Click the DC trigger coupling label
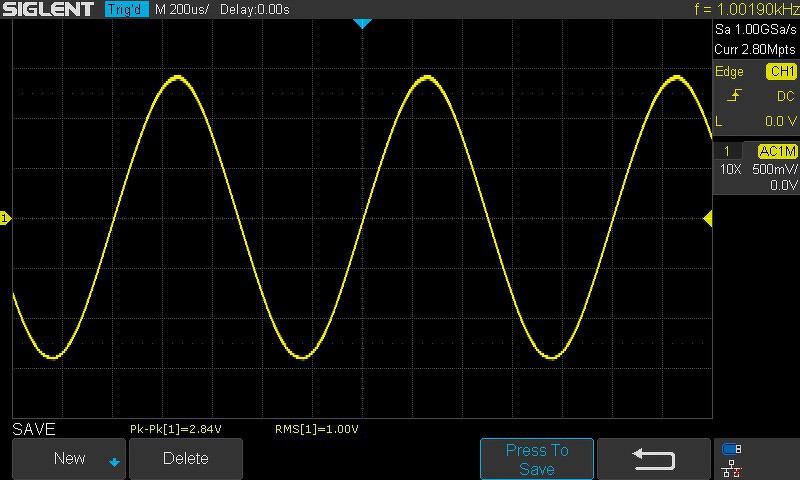The width and height of the screenshot is (800, 480). pos(785,96)
